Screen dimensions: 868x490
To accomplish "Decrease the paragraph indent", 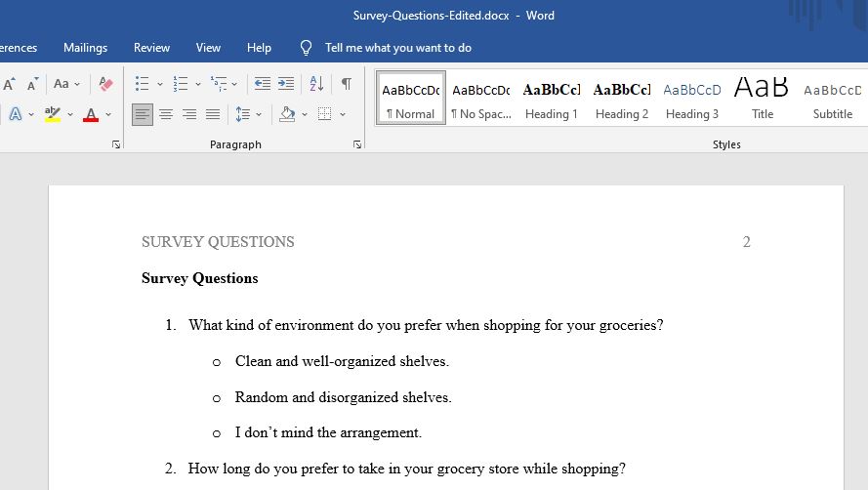I will [x=263, y=84].
